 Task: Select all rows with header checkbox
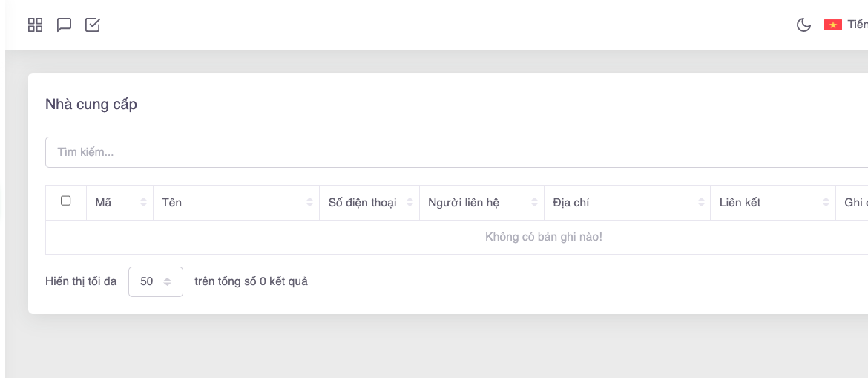pyautogui.click(x=66, y=201)
